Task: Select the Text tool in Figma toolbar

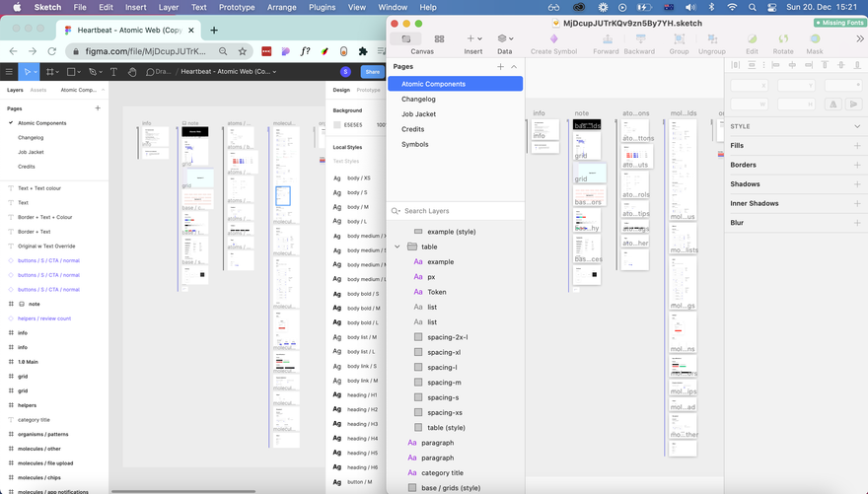Action: (113, 71)
